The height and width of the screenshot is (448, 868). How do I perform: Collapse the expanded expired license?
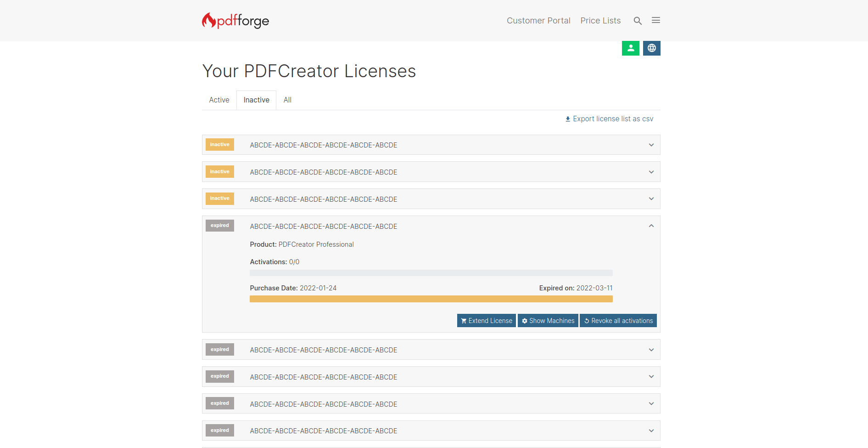[x=651, y=226]
